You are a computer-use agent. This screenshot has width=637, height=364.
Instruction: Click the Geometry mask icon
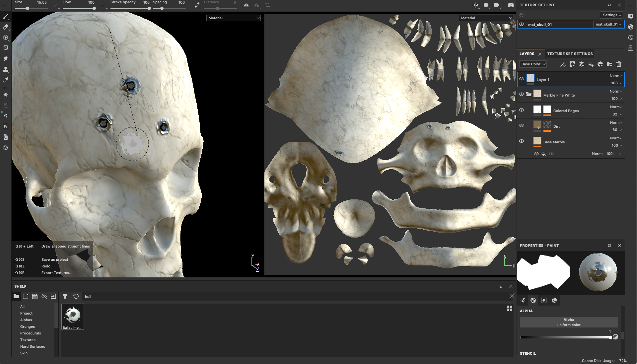[x=554, y=300]
